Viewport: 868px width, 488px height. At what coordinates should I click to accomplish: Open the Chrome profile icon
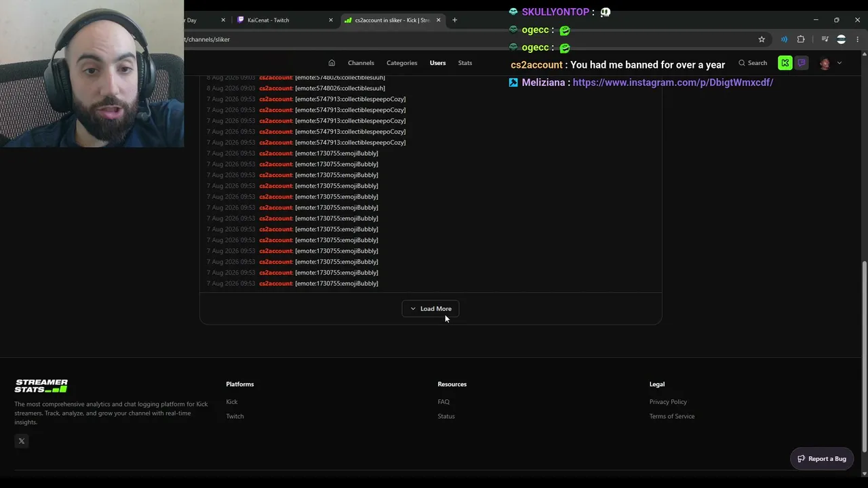(x=842, y=39)
